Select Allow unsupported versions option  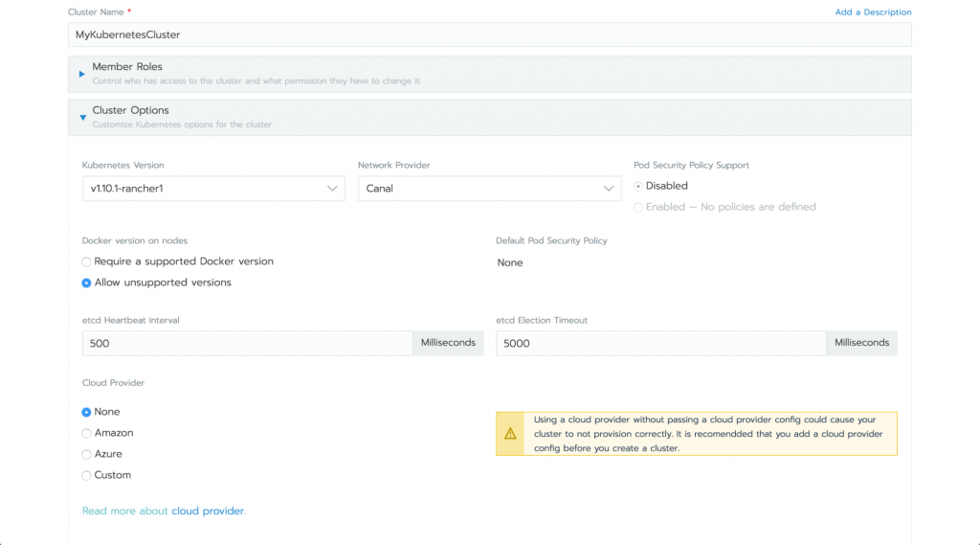click(x=87, y=283)
